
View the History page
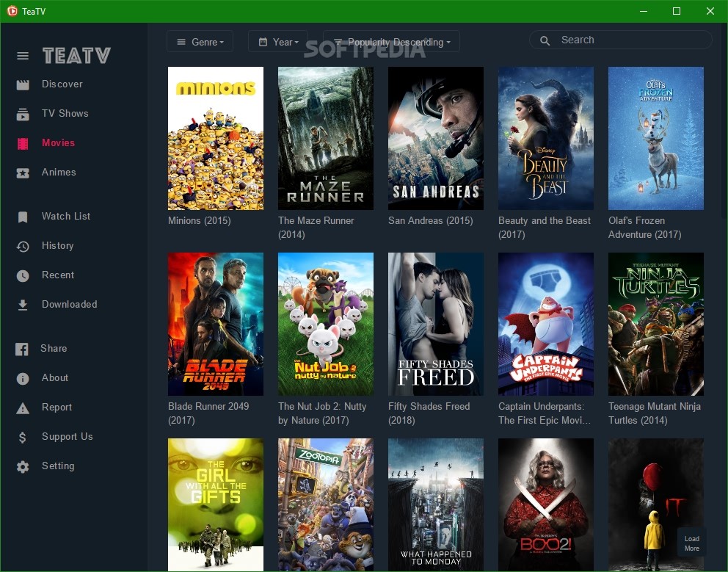click(57, 245)
